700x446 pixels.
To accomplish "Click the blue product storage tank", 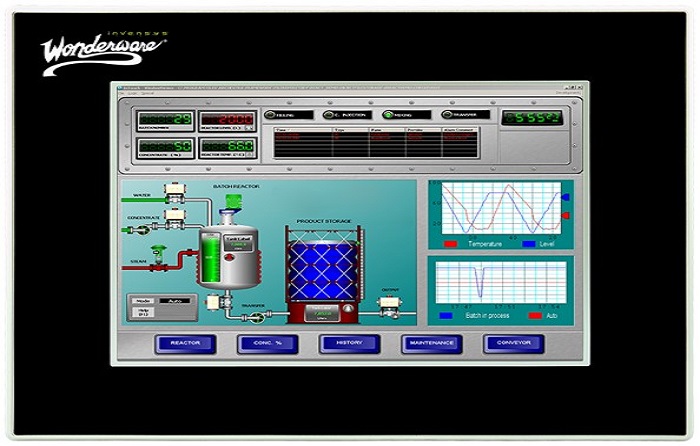I will click(x=323, y=271).
